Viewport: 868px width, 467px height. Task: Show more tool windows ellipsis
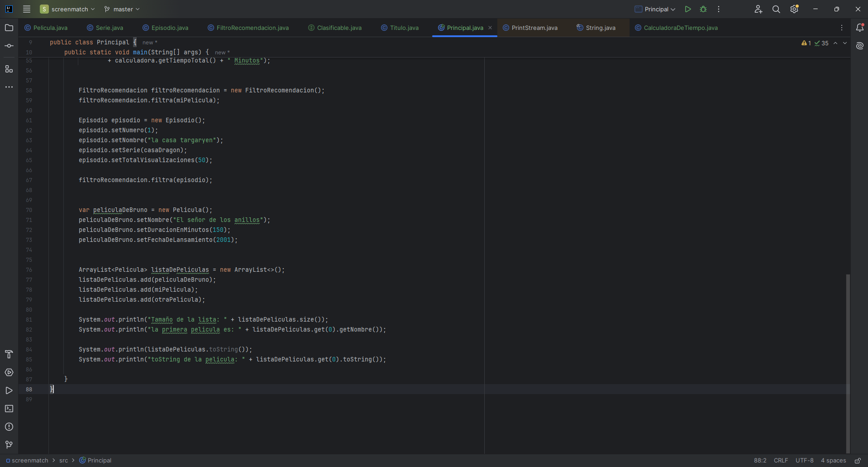click(9, 87)
